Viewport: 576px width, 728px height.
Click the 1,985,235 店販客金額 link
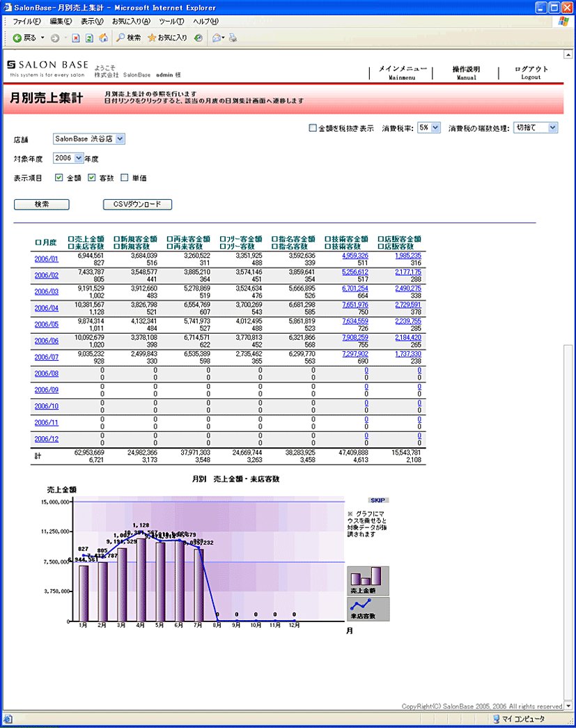pos(408,256)
